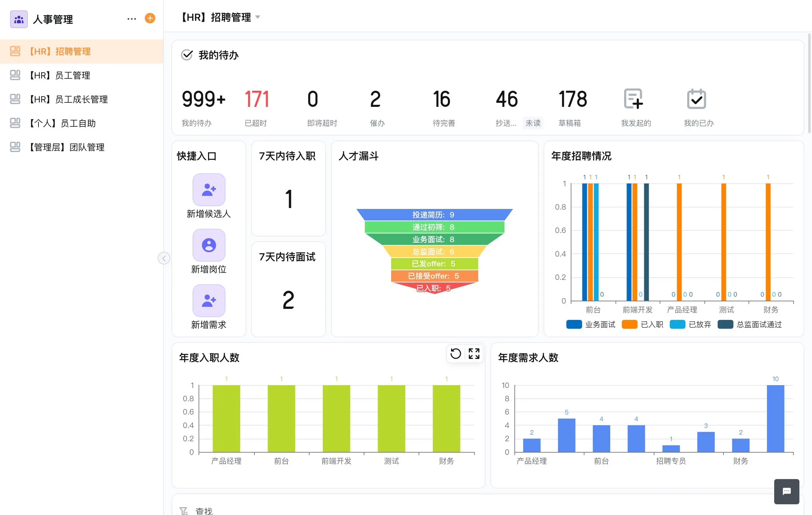Click the 已入职: 5 funnel segment
This screenshot has height=515, width=812.
[434, 288]
